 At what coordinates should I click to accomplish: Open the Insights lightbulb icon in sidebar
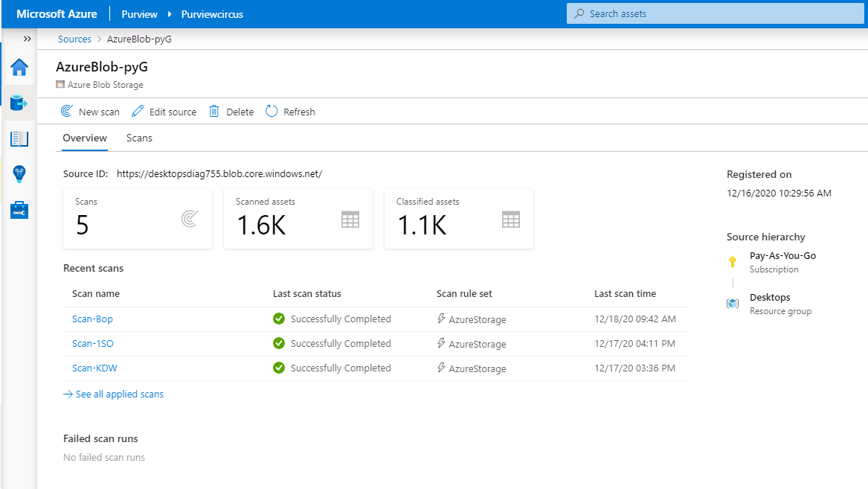coord(19,174)
